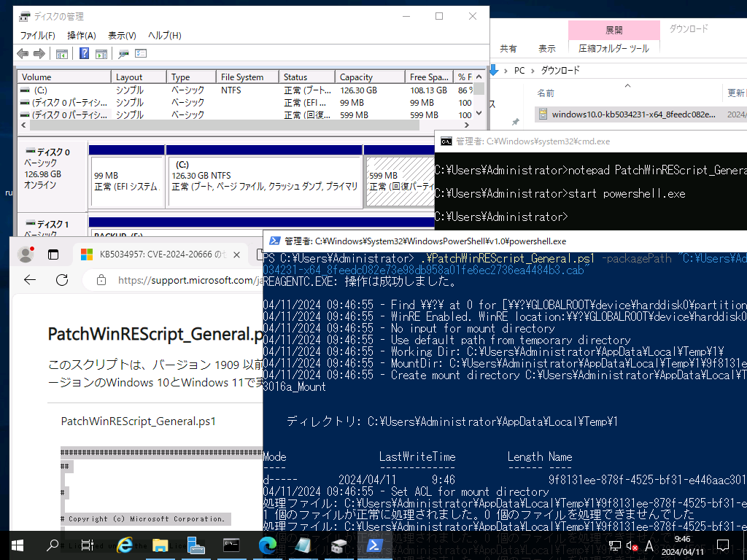Click the left scroll arrow of the volume list
The width and height of the screenshot is (747, 560).
[x=22, y=125]
